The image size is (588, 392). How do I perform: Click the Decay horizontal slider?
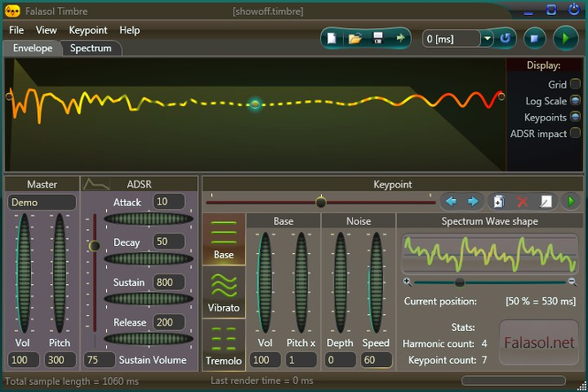pos(149,258)
